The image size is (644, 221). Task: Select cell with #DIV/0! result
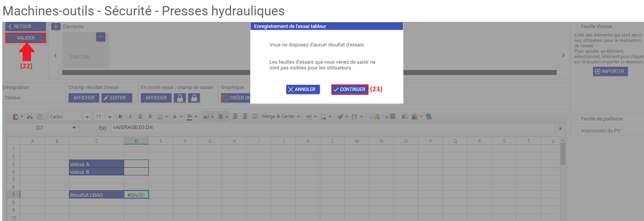click(x=136, y=195)
